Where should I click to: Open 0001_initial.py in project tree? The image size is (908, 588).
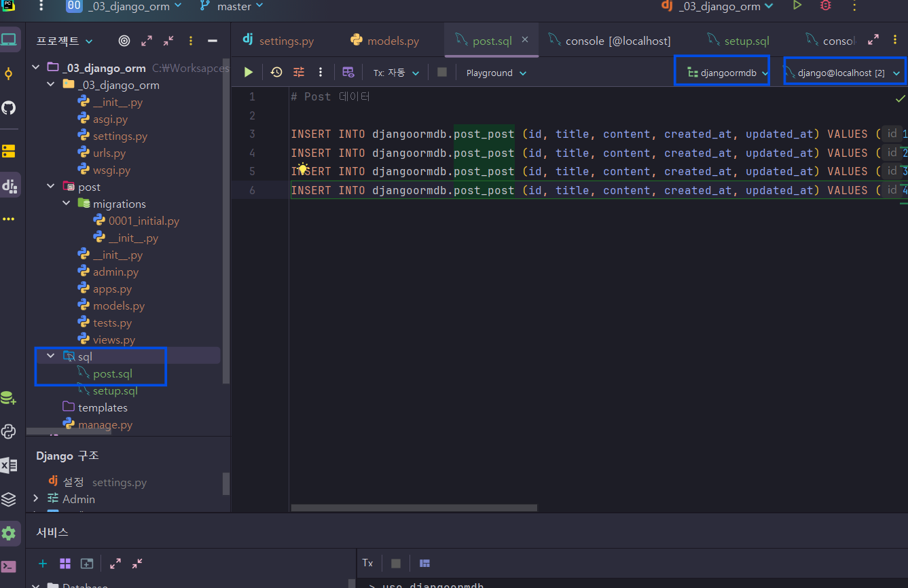point(136,221)
